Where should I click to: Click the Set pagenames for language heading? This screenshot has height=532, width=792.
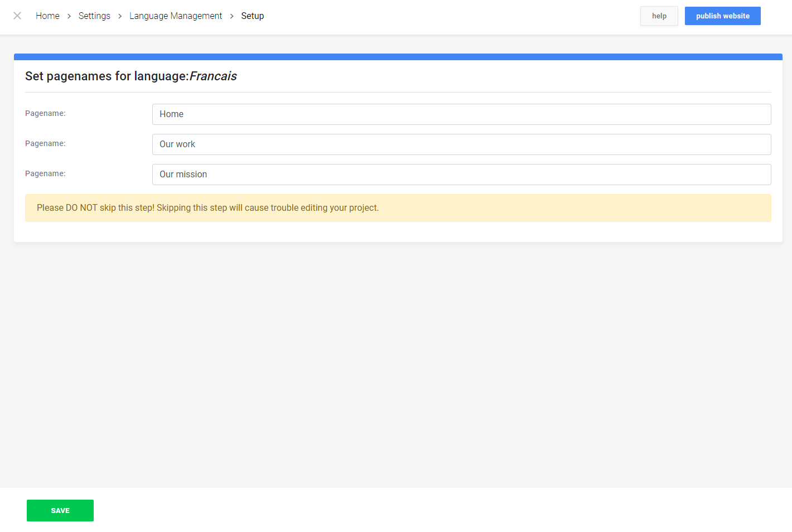coord(131,76)
